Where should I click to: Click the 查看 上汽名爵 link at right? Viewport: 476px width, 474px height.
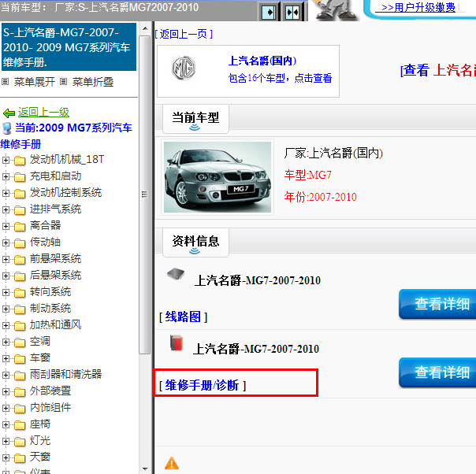438,70
